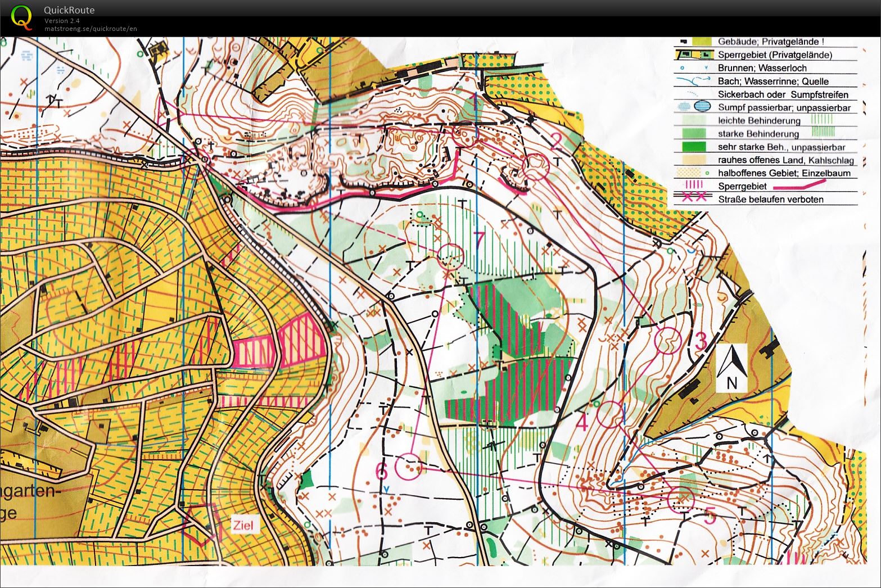
Task: Select the sehr starke Beh. dark green swatch
Action: pos(693,147)
